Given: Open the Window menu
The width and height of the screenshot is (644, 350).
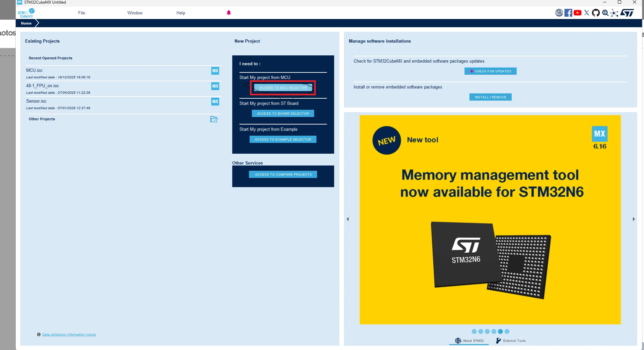Looking at the screenshot, I should point(135,13).
